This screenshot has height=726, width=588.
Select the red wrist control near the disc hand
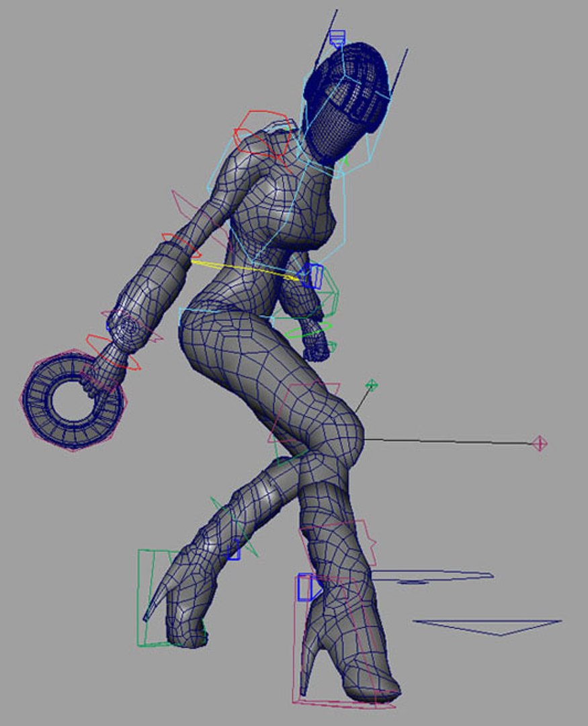114,353
